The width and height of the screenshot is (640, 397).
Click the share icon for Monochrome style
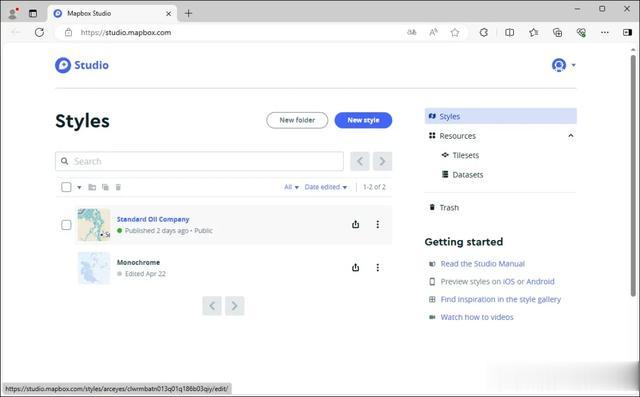pyautogui.click(x=356, y=268)
